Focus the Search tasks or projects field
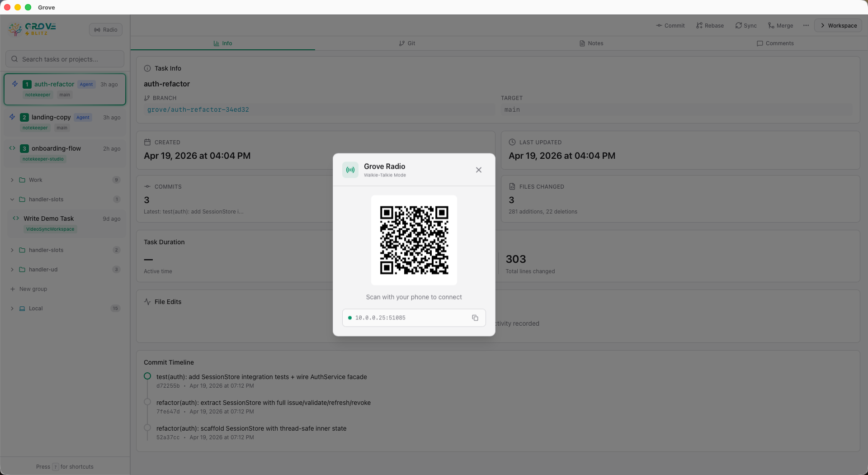868x475 pixels. 65,59
